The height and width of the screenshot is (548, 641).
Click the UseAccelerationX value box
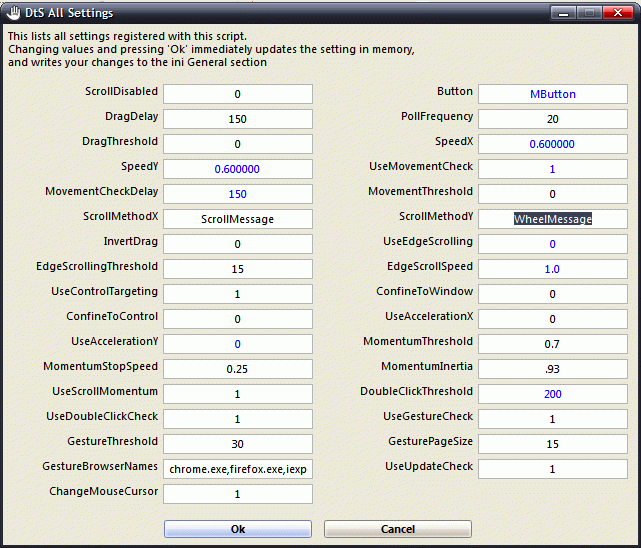pyautogui.click(x=553, y=319)
